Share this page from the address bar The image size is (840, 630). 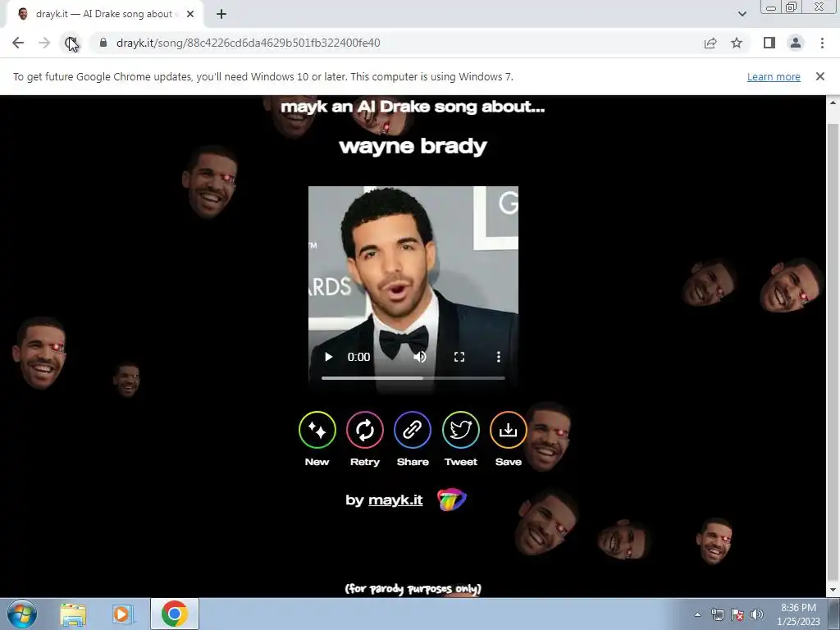click(x=710, y=43)
